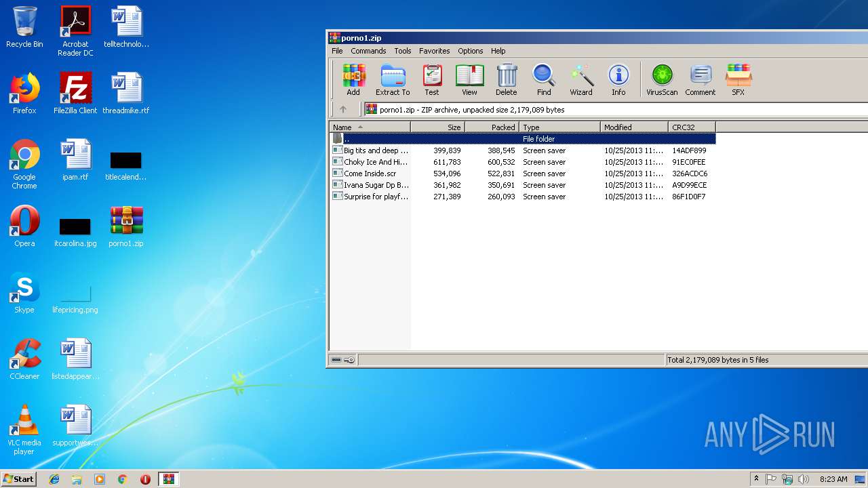Show archive Info

[618, 80]
